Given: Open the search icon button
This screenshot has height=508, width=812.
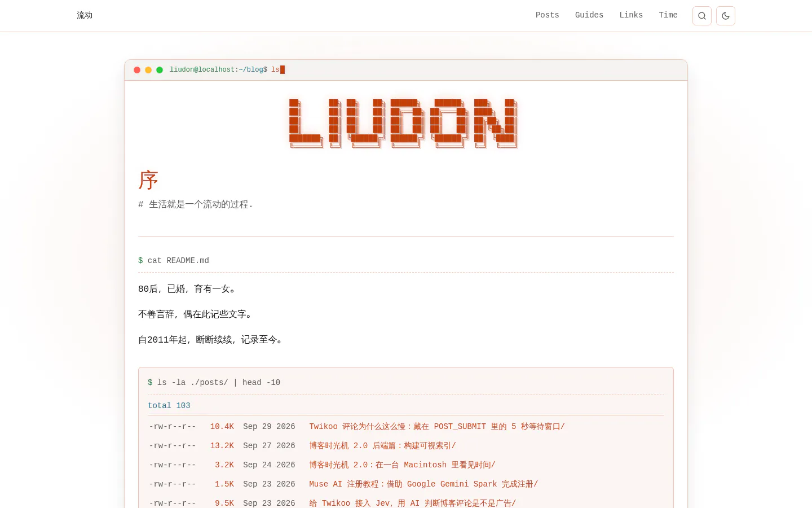Looking at the screenshot, I should pyautogui.click(x=702, y=16).
